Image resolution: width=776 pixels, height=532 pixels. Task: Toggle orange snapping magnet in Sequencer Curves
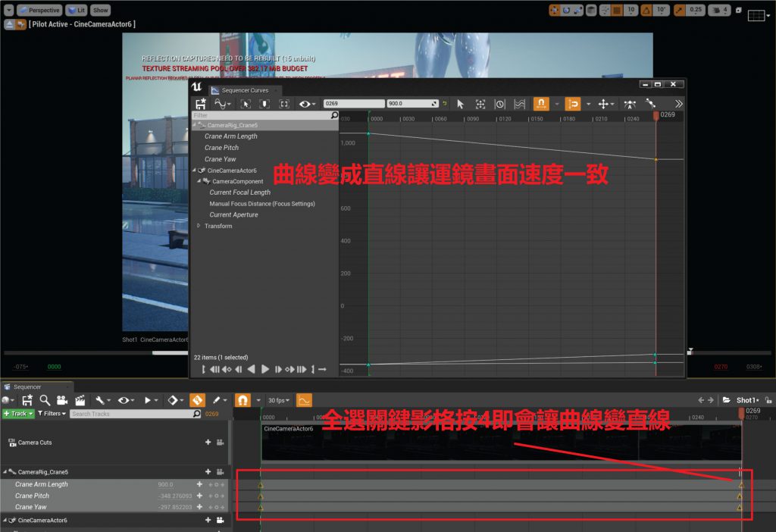pos(542,104)
